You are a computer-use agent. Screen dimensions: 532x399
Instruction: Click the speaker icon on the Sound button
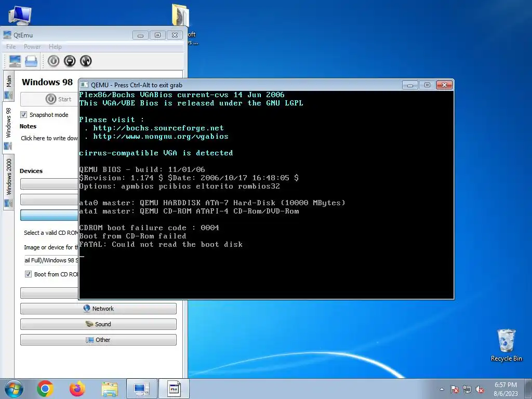tap(89, 324)
